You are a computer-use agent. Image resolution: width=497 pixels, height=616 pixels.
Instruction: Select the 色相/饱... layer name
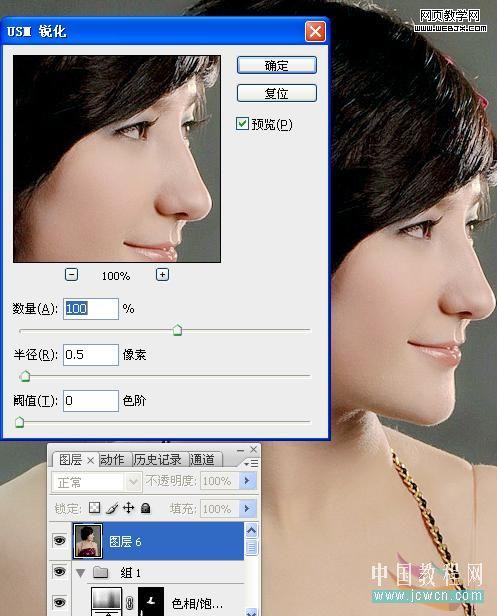(x=197, y=603)
